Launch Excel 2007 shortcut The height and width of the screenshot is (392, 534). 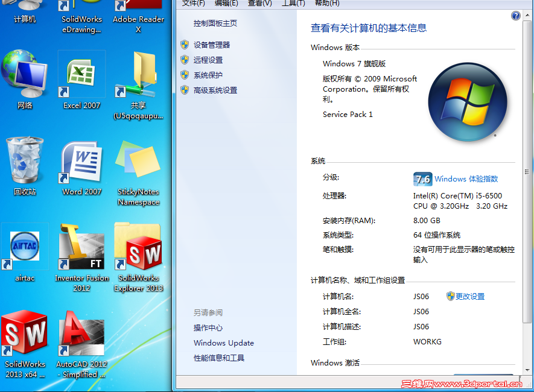pos(81,80)
